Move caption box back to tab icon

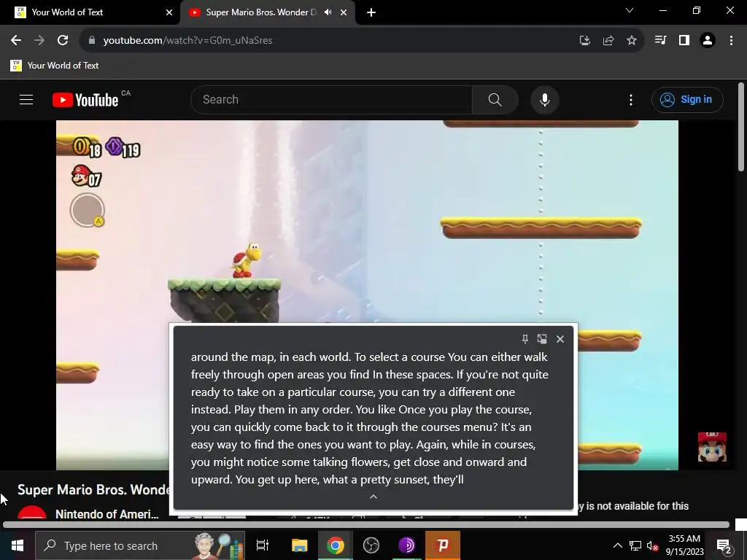tap(542, 339)
